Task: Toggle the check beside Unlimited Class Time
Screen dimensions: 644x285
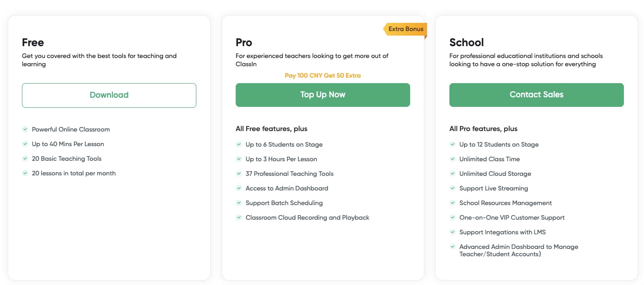Action: click(453, 159)
